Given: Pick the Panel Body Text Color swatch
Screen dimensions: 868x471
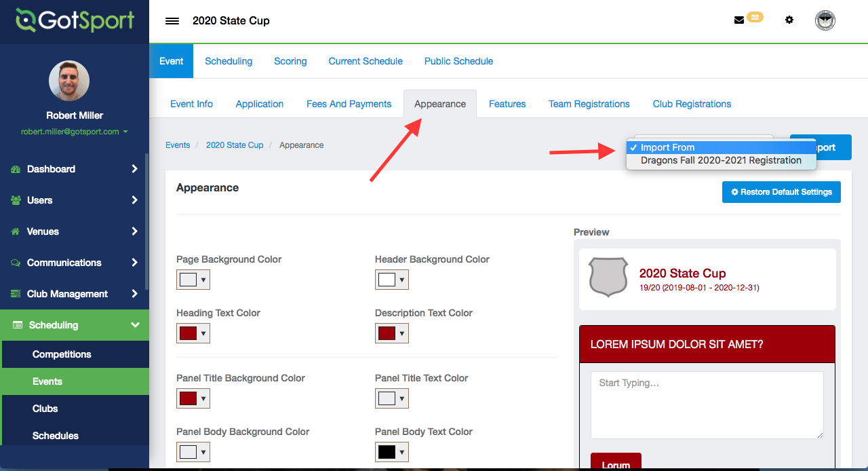Looking at the screenshot, I should click(x=392, y=452).
